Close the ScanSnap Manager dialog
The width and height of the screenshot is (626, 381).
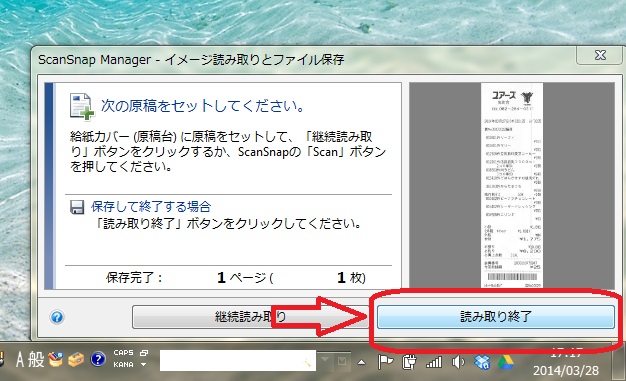[599, 55]
